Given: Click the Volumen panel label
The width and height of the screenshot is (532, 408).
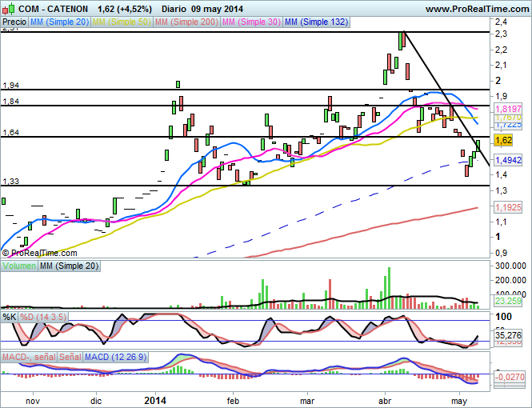Looking at the screenshot, I should click(x=19, y=266).
